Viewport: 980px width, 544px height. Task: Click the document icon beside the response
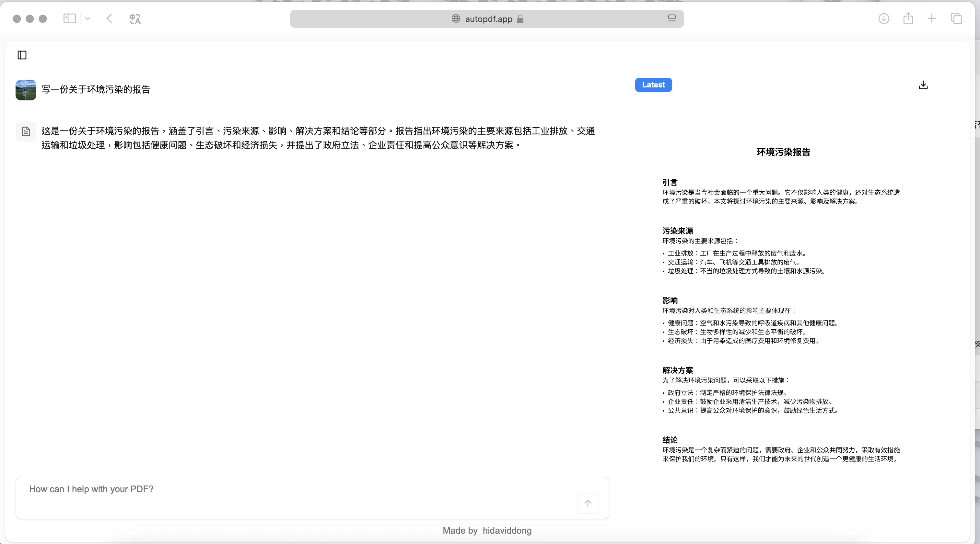26,131
